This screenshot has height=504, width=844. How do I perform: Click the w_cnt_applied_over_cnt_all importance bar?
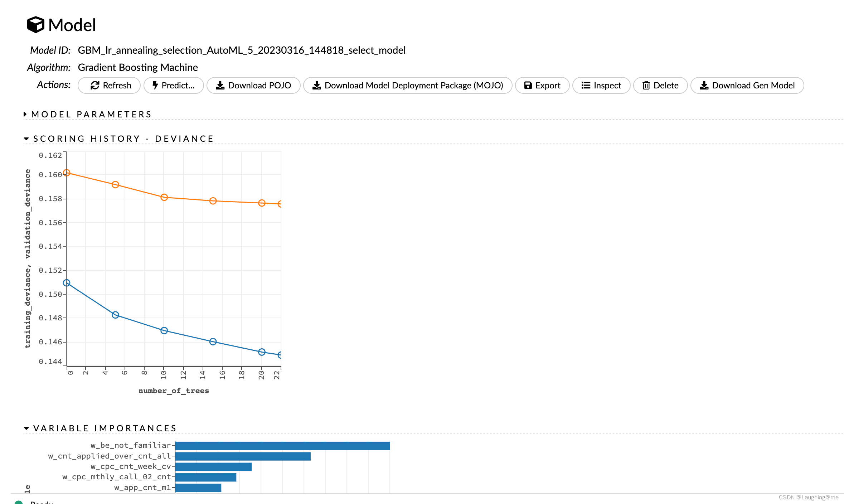click(243, 456)
